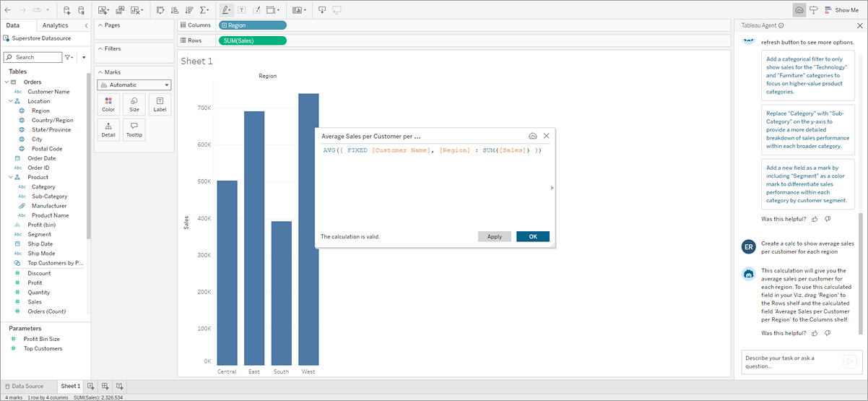868x401 pixels.
Task: Open the Show/Hide Cards dropdown
Action: (x=298, y=10)
